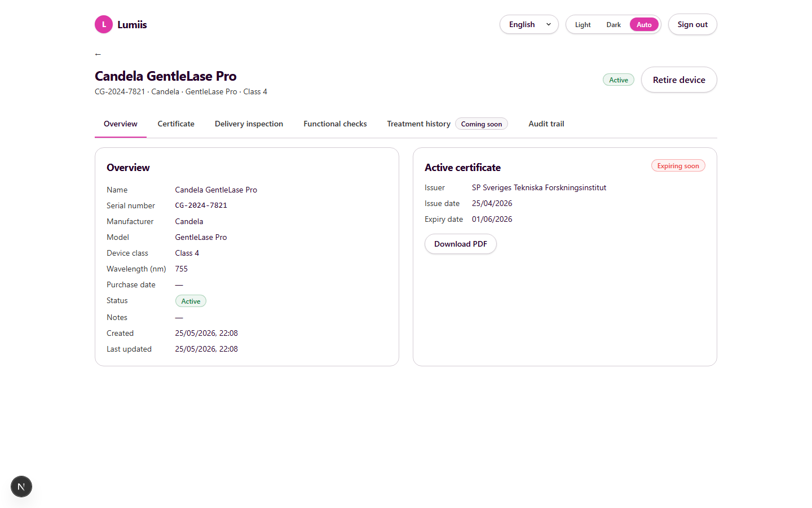Click the Retire device button

pyautogui.click(x=679, y=80)
